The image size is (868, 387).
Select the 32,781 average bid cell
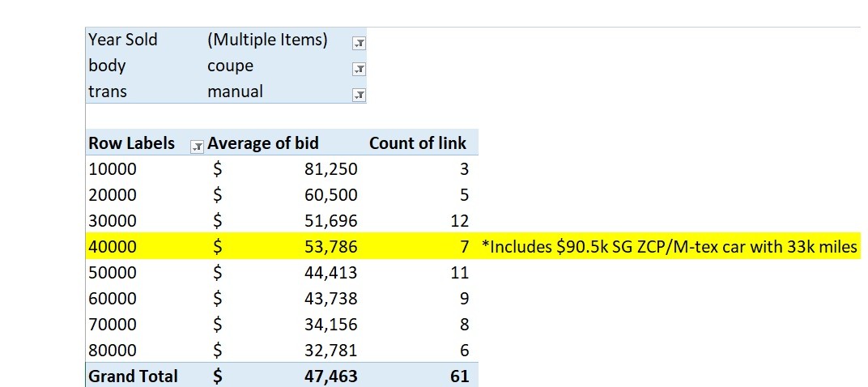coord(327,351)
